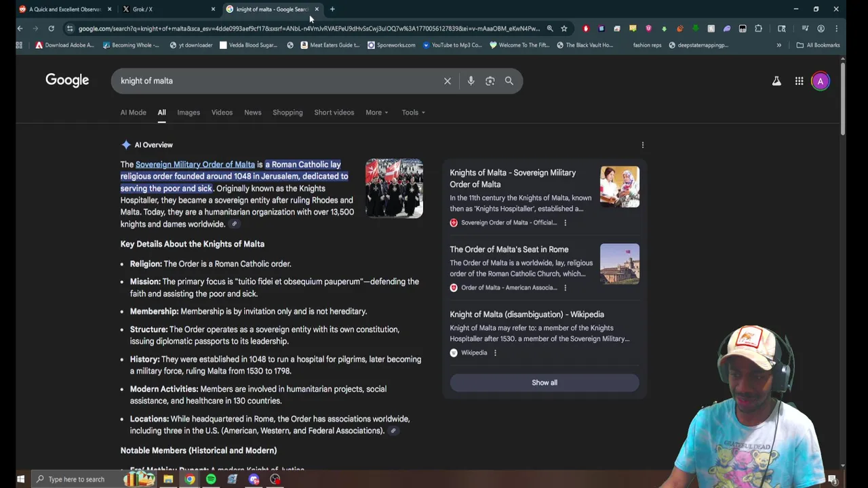Click the Google logo

coord(67,80)
